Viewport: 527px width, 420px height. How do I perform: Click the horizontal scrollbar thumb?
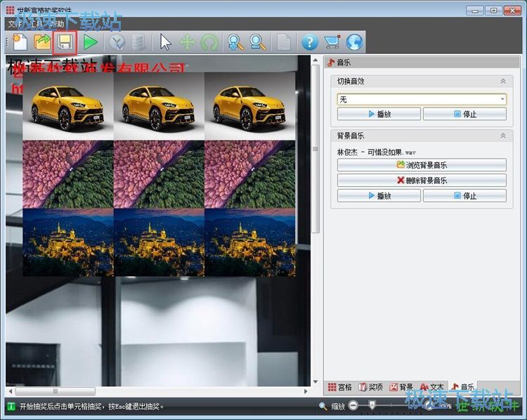tap(56, 391)
